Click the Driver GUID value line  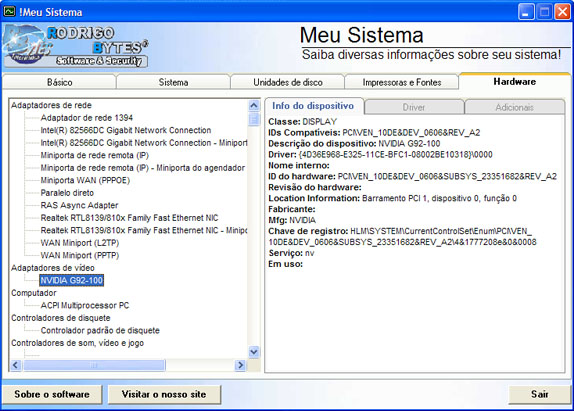point(380,154)
